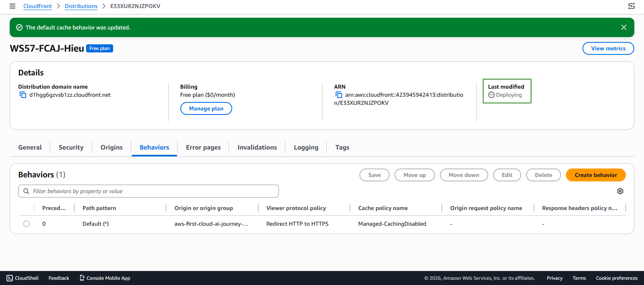Open the Terms footer link
This screenshot has height=285, width=644.
(x=579, y=278)
